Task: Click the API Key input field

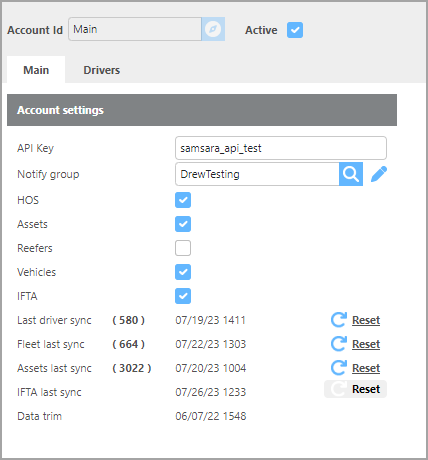Action: (x=281, y=148)
